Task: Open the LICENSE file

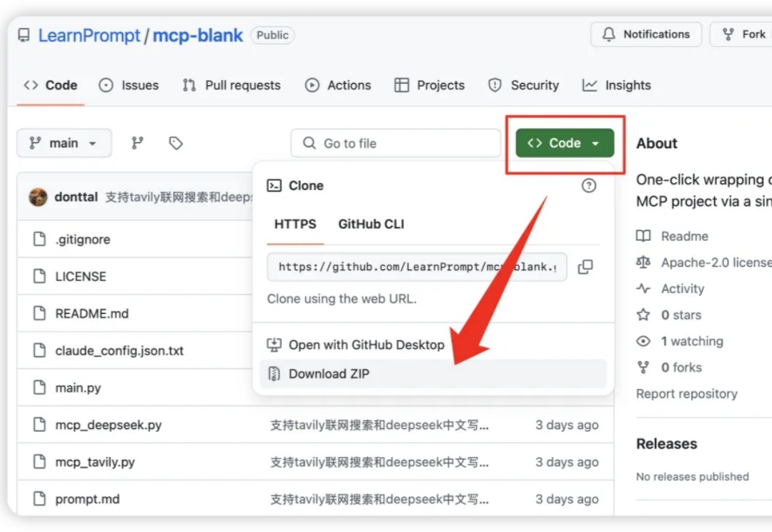Action: (x=81, y=276)
